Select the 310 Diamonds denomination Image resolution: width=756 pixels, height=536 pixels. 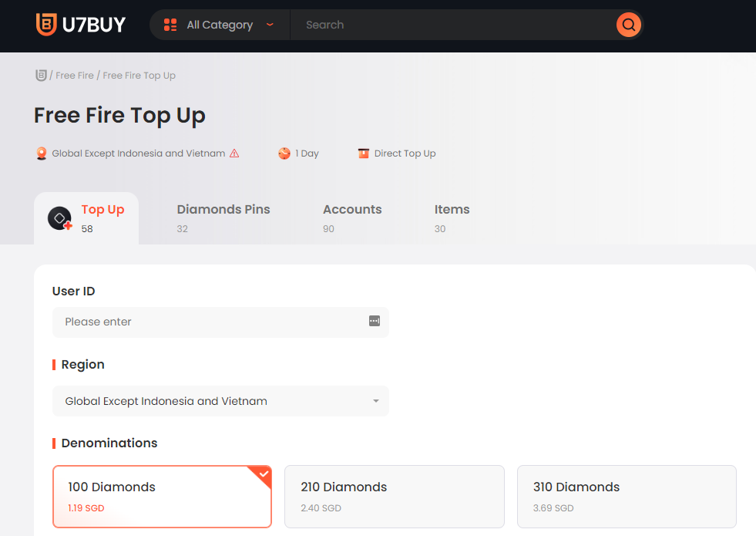627,497
